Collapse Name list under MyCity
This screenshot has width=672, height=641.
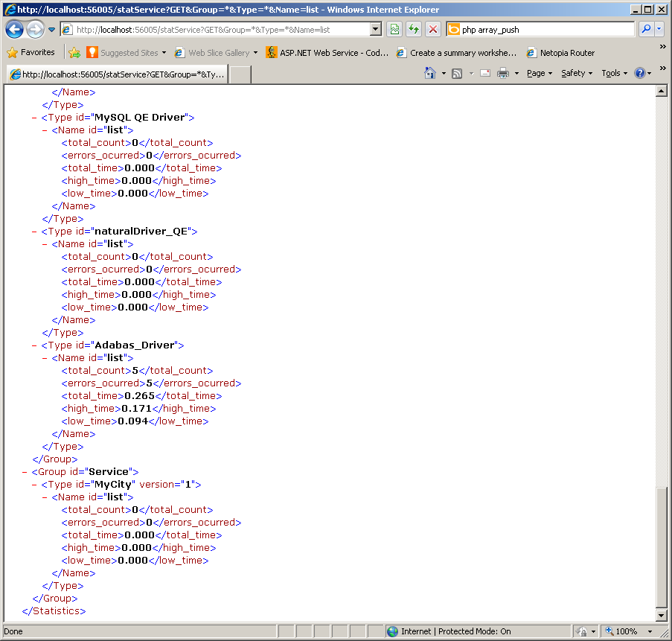[x=45, y=497]
